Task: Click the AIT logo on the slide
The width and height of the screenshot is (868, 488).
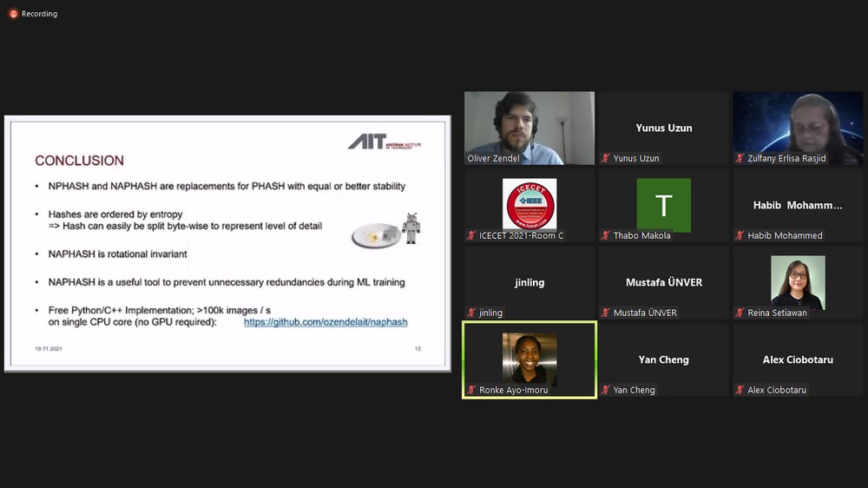Action: (x=384, y=142)
